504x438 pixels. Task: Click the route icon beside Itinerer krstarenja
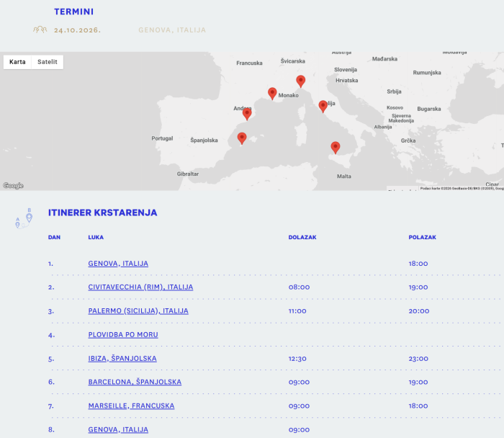24,218
